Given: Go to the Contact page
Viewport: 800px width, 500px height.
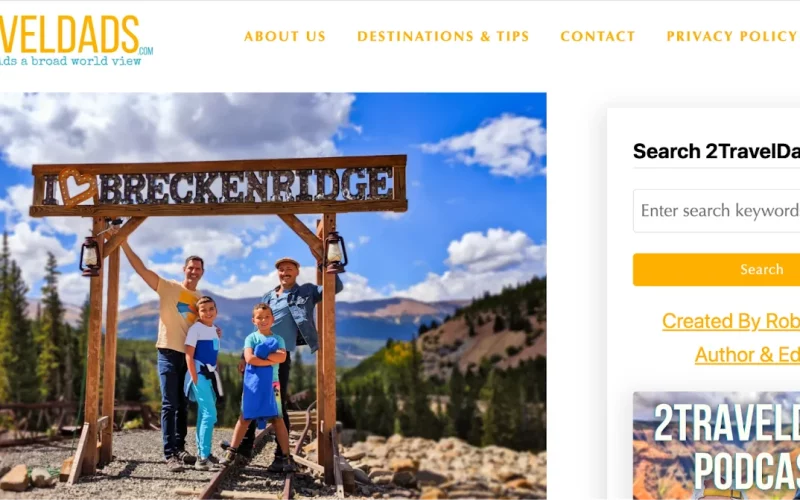Looking at the screenshot, I should (x=597, y=36).
